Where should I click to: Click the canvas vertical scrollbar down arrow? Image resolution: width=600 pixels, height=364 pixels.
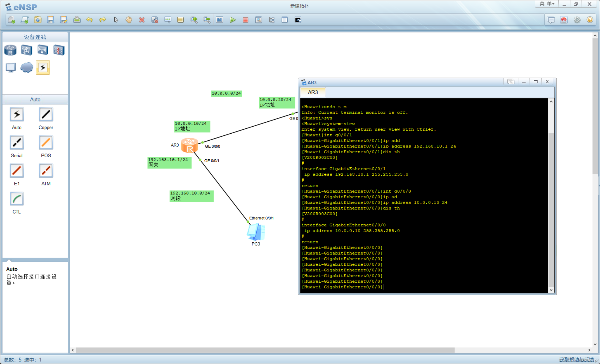click(595, 344)
